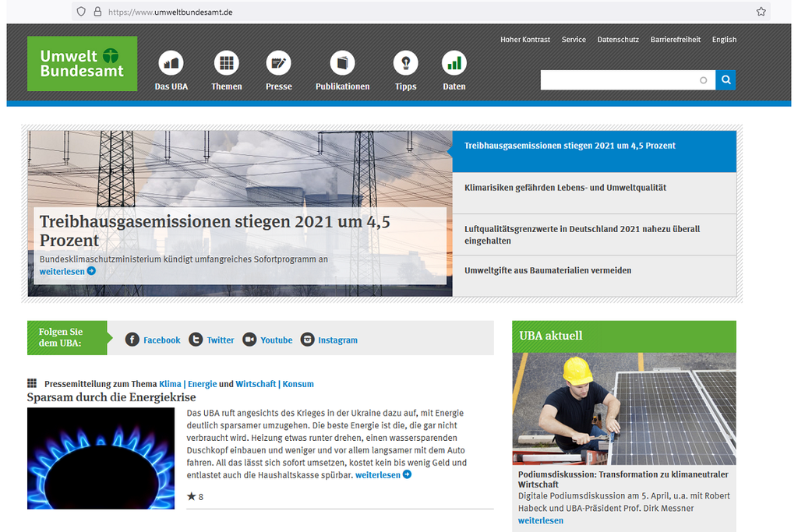The image size is (798, 532).
Task: Enable Hoher Kontrast mode
Action: pyautogui.click(x=524, y=40)
